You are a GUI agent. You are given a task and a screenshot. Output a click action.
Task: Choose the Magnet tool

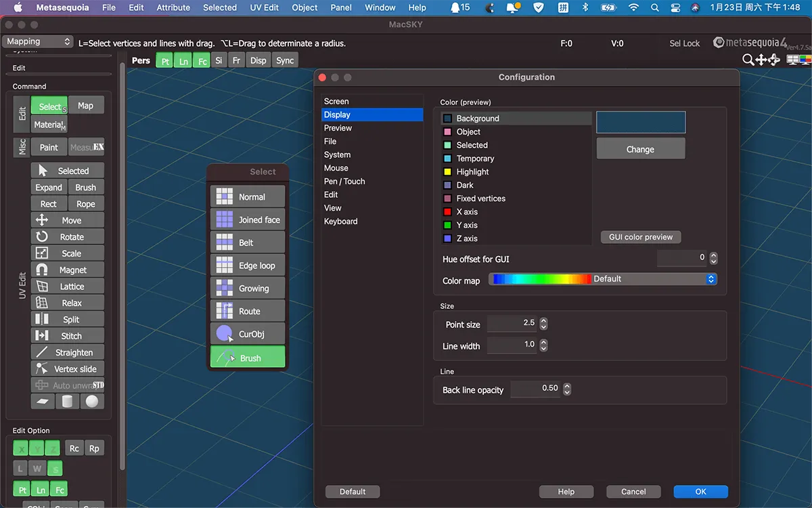(x=68, y=270)
